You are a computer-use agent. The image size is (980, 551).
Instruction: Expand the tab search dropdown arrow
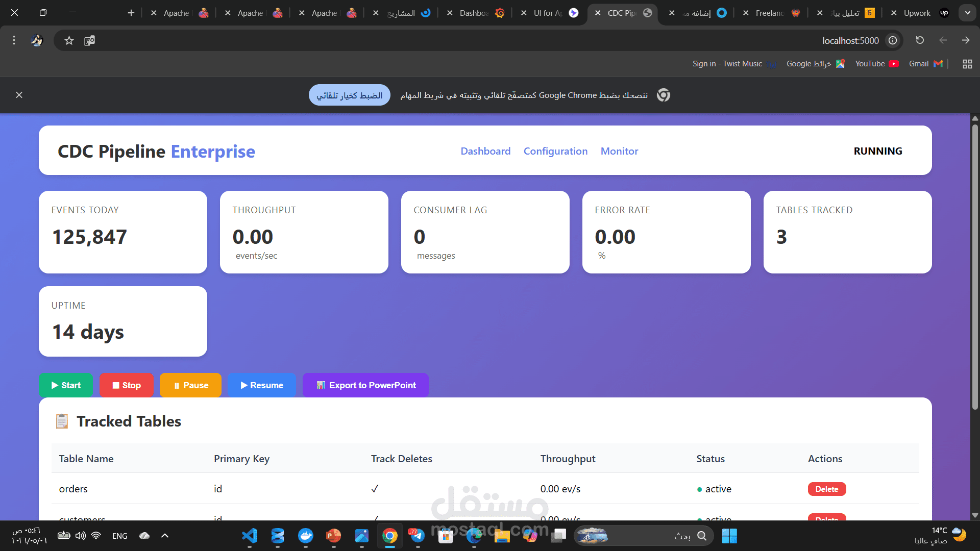pyautogui.click(x=967, y=13)
